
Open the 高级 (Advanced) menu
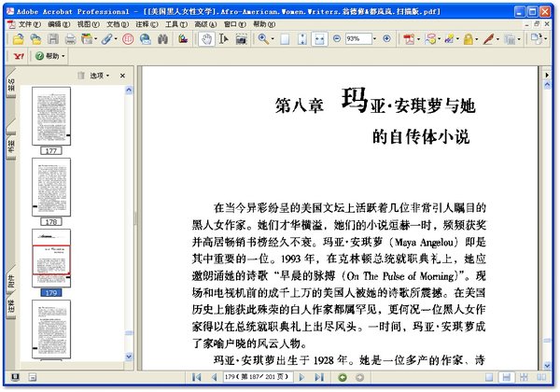click(x=205, y=24)
